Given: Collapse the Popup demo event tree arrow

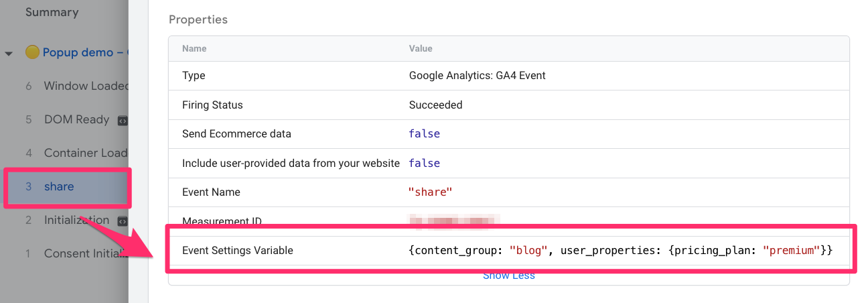Looking at the screenshot, I should pyautogui.click(x=9, y=53).
